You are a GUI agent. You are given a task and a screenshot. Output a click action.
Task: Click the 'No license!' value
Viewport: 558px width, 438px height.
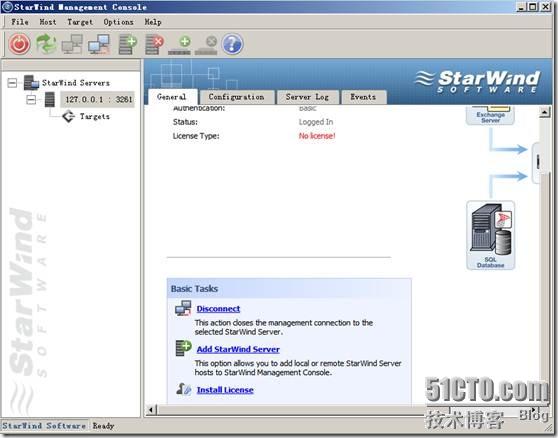point(317,136)
